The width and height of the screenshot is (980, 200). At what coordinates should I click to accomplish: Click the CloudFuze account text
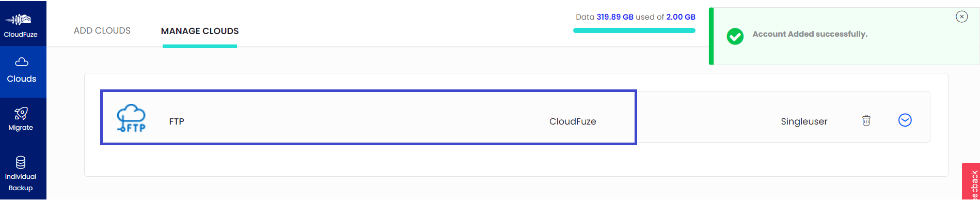point(573,121)
